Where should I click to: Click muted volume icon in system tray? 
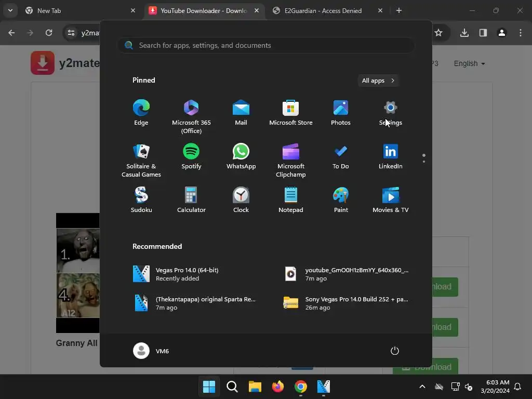pyautogui.click(x=469, y=387)
